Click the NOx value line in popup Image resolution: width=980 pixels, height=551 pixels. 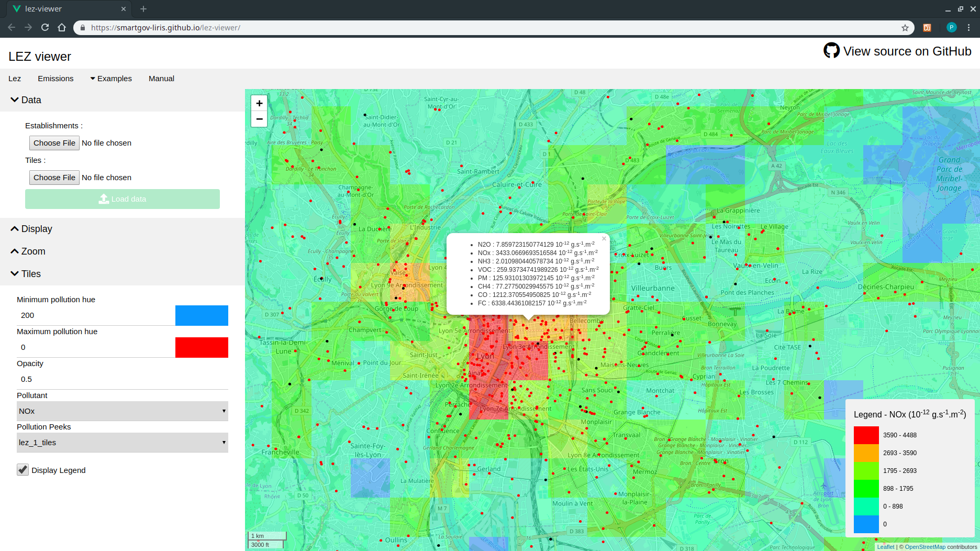pyautogui.click(x=537, y=253)
